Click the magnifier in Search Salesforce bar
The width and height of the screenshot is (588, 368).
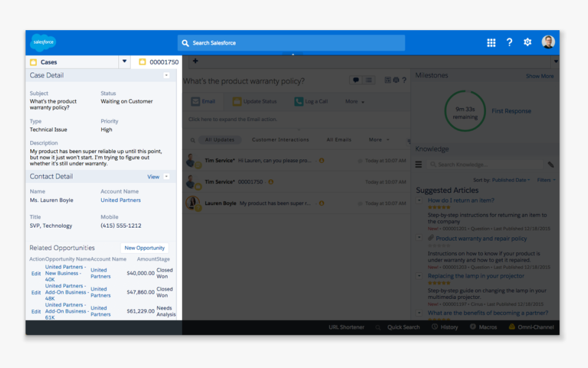[185, 43]
